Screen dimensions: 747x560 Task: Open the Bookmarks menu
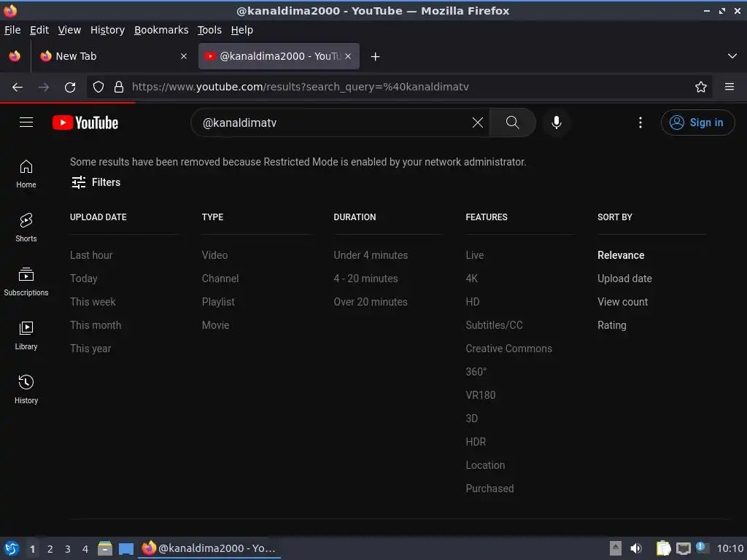(x=161, y=30)
